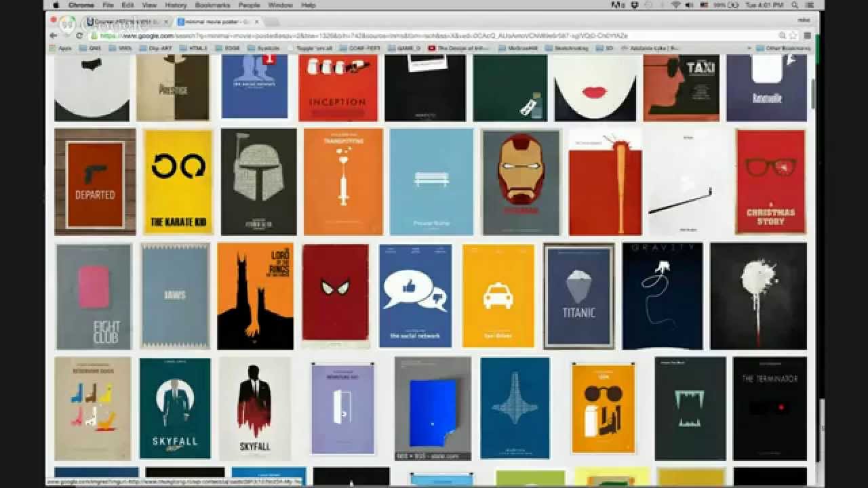Open the blue Social Network speech bubbles poster
This screenshot has width=868, height=488.
[415, 296]
